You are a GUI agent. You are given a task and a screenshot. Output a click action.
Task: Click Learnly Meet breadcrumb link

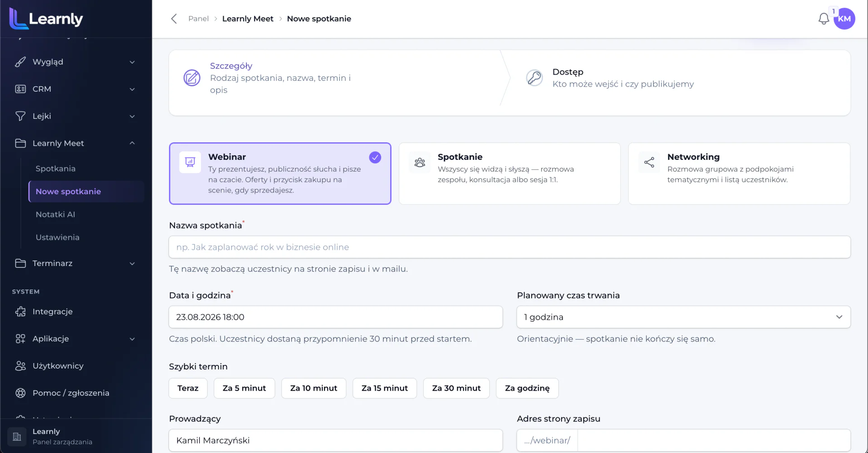248,19
